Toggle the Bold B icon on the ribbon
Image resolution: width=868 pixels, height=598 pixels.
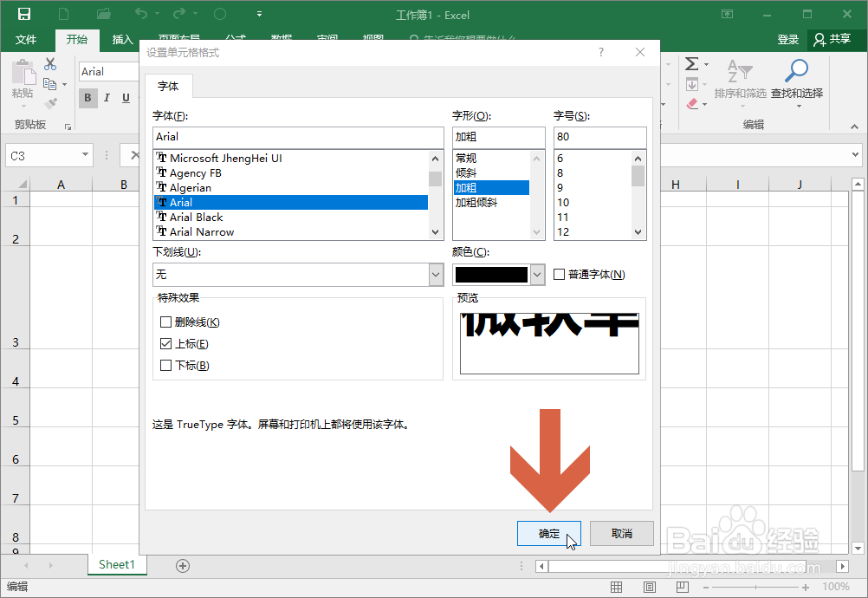point(87,98)
